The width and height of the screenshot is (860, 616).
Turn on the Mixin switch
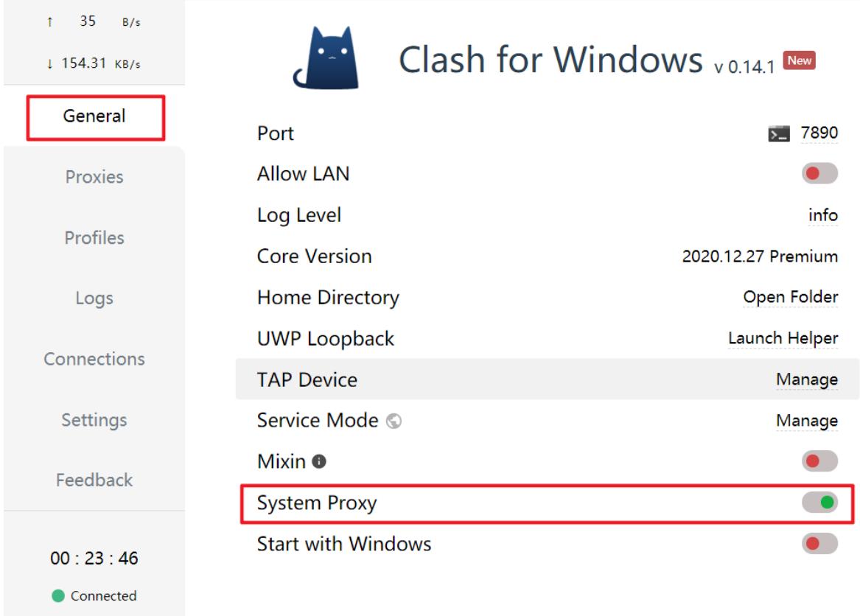(x=819, y=461)
